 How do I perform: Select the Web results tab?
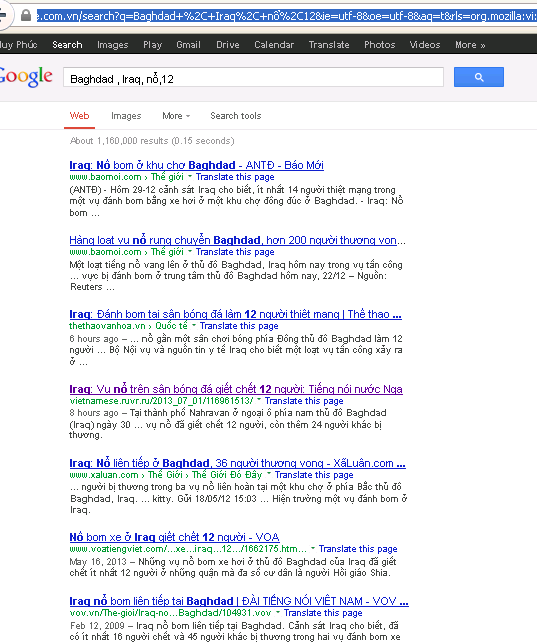pyautogui.click(x=79, y=116)
